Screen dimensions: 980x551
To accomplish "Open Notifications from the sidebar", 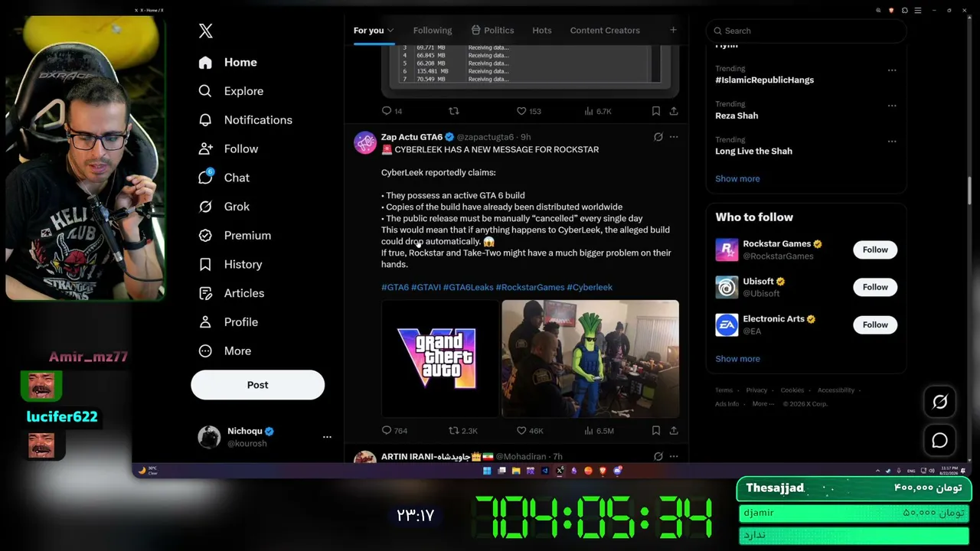I will click(x=245, y=120).
